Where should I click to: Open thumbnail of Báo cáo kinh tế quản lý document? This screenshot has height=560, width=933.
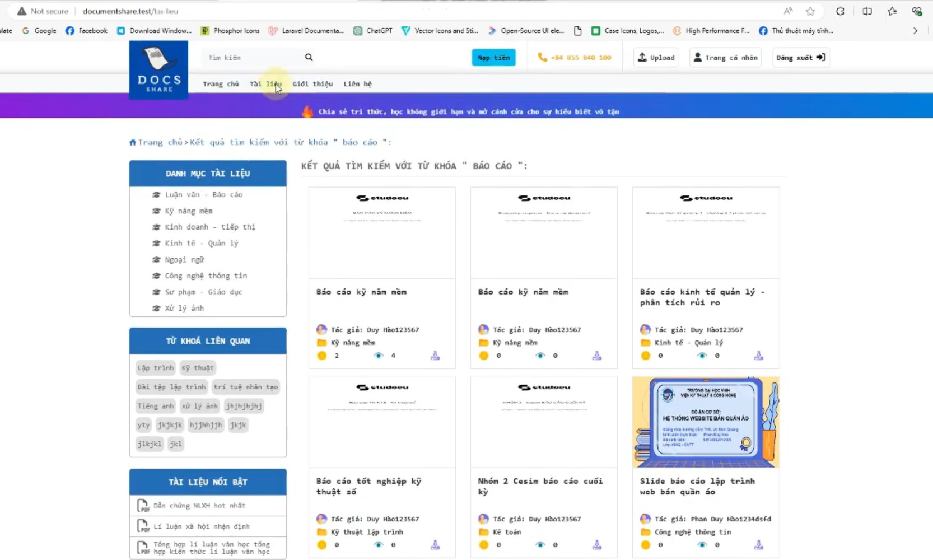tap(706, 233)
